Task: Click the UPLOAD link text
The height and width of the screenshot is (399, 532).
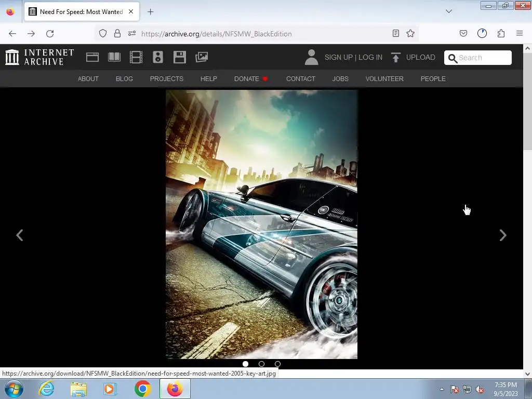Action: pyautogui.click(x=421, y=57)
